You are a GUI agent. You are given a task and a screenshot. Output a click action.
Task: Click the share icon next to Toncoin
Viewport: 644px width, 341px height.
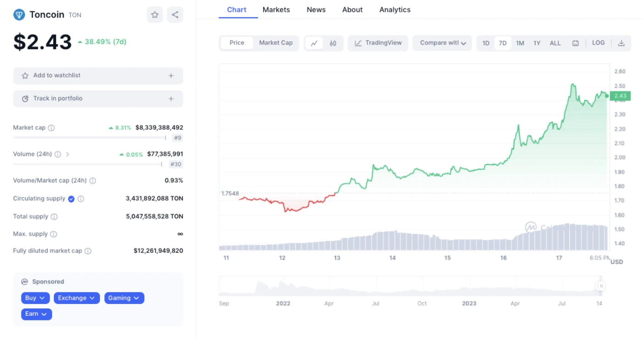pyautogui.click(x=175, y=15)
